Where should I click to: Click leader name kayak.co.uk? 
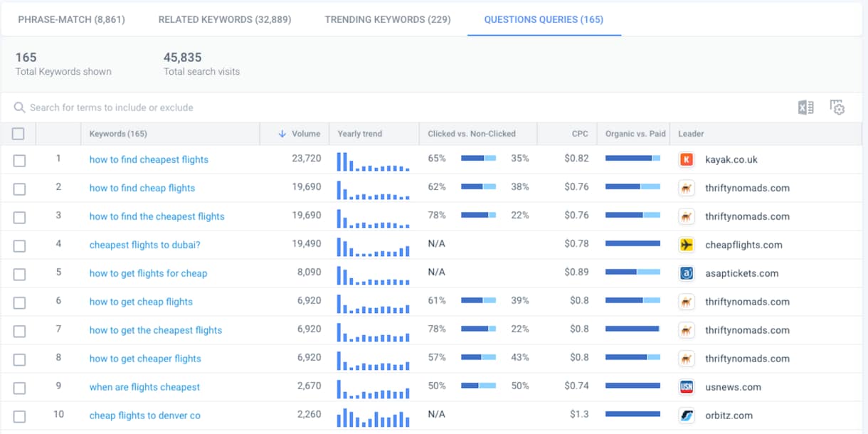click(731, 159)
